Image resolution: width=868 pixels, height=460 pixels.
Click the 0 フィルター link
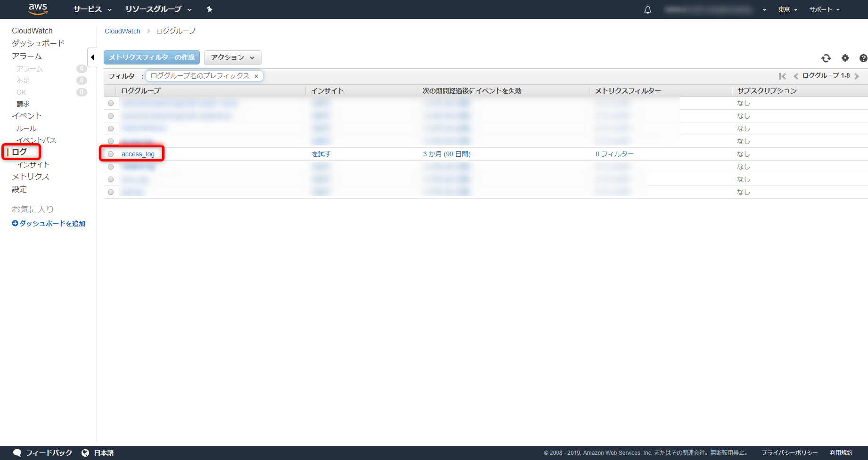click(615, 154)
